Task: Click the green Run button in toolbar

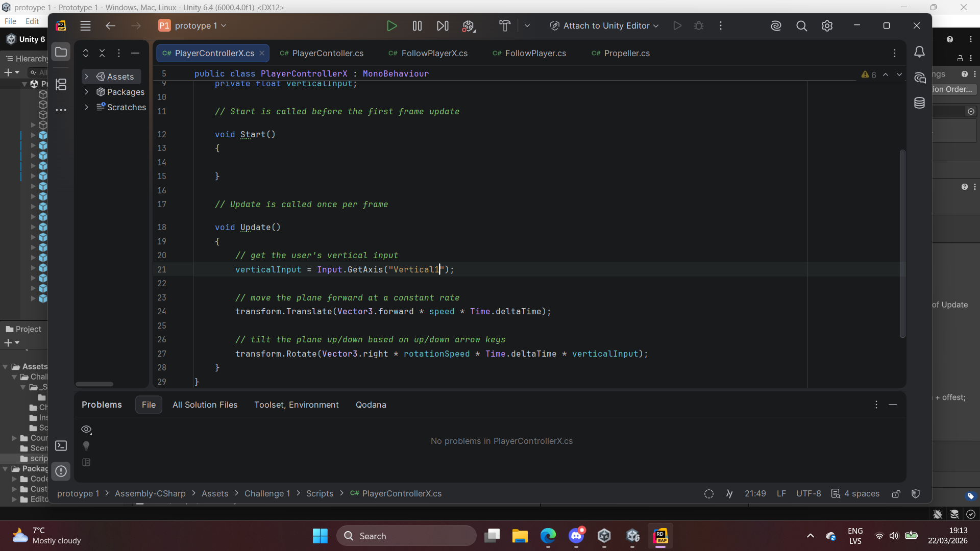Action: pos(391,26)
